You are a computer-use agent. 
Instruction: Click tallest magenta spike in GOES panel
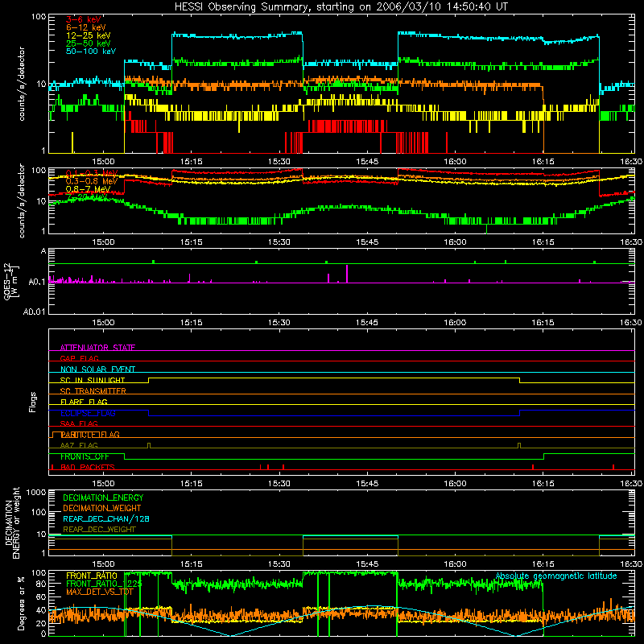click(347, 274)
